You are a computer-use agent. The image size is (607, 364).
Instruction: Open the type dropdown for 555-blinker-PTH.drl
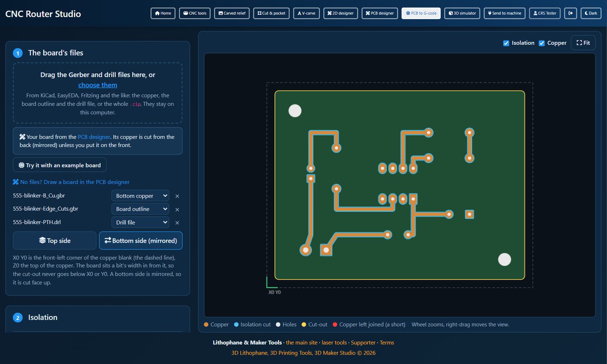point(140,222)
